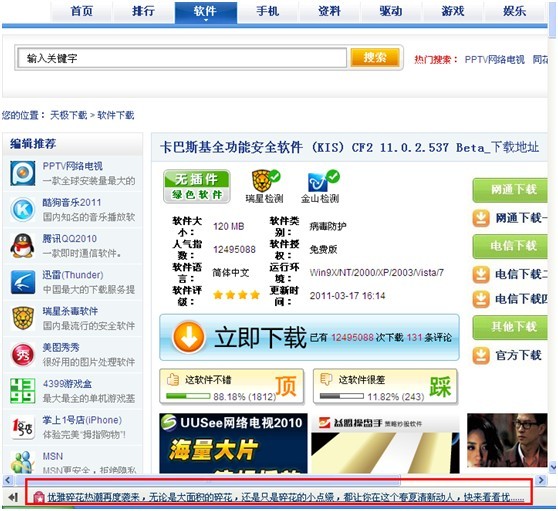558x511 pixels.
Task: Open the 游戏 nav tab
Action: click(453, 11)
